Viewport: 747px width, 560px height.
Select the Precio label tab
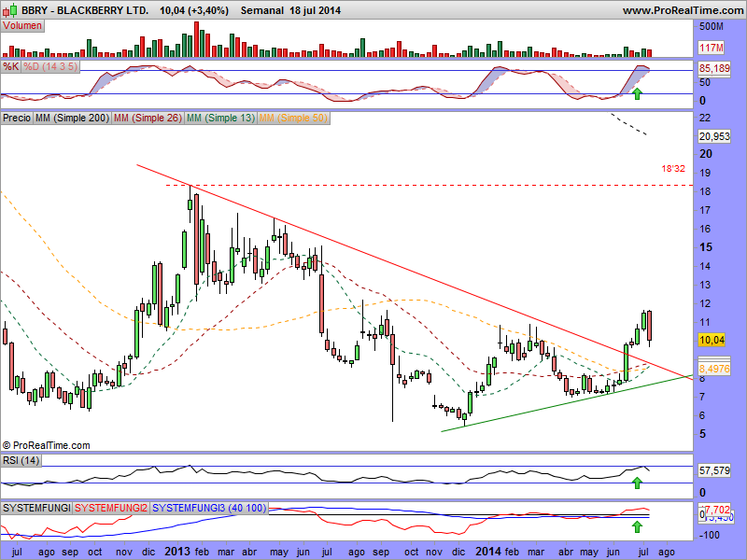17,118
